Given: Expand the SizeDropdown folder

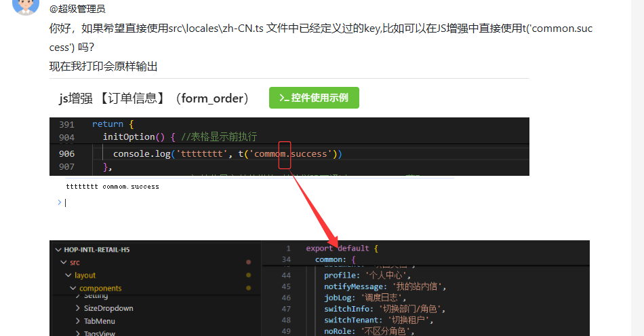Looking at the screenshot, I should pos(78,308).
